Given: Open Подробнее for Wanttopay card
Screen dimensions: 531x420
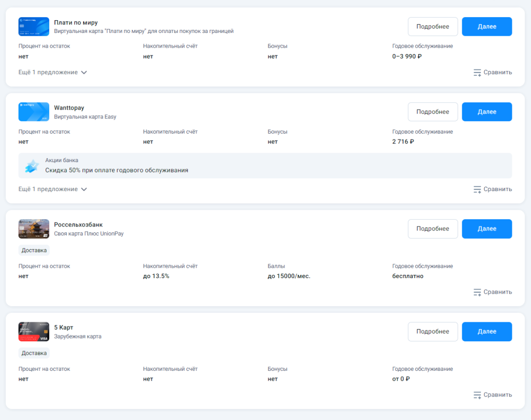Looking at the screenshot, I should coord(433,112).
